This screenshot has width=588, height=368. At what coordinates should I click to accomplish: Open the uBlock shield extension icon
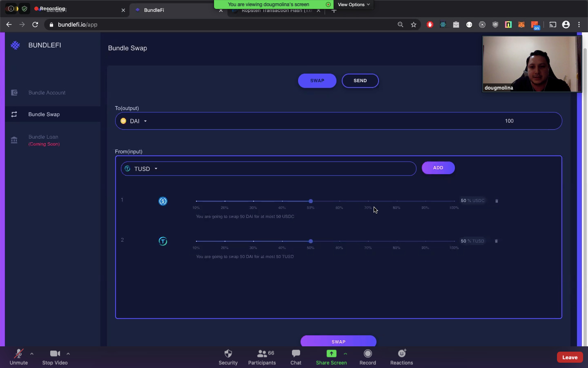495,25
